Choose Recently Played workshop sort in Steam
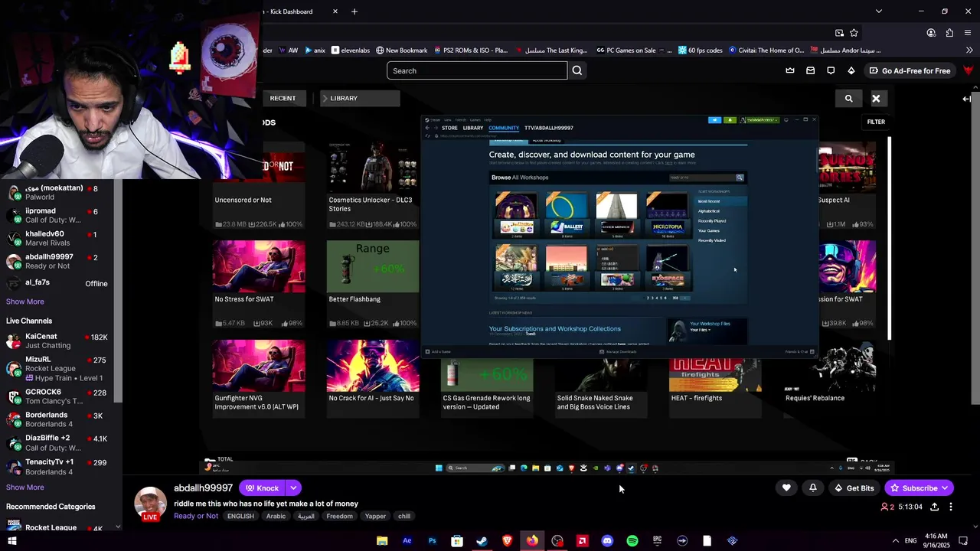The height and width of the screenshot is (551, 980). 712,221
